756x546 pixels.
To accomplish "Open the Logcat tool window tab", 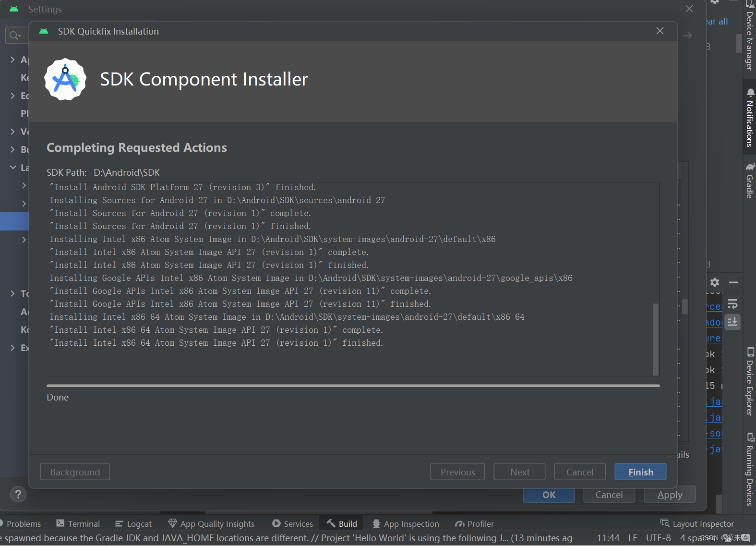I will pyautogui.click(x=133, y=524).
